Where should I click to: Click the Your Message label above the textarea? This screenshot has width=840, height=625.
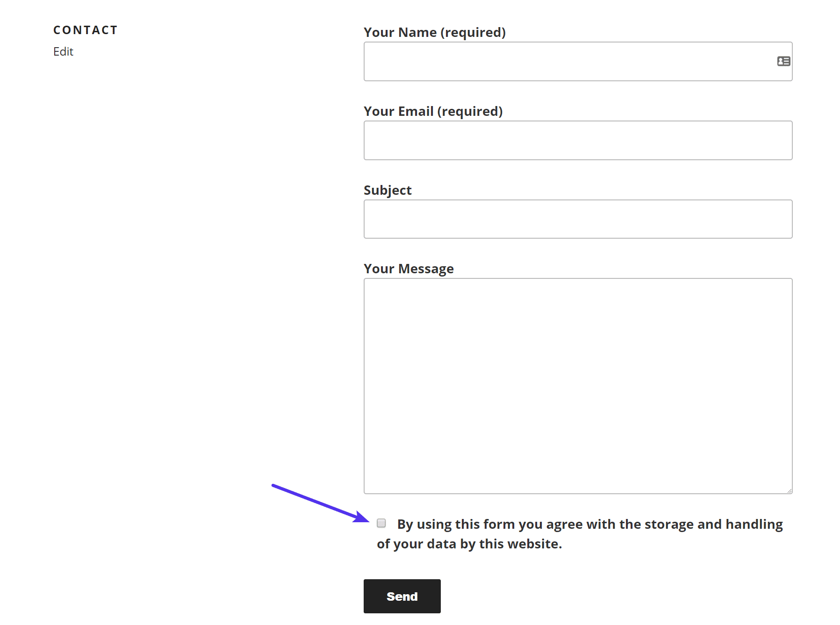(409, 268)
